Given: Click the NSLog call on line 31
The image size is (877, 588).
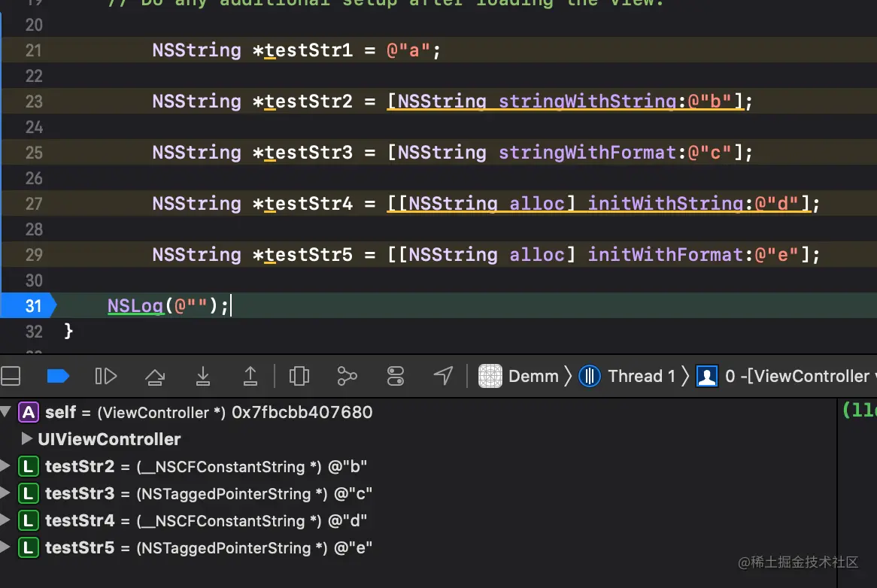Looking at the screenshot, I should pyautogui.click(x=135, y=306).
